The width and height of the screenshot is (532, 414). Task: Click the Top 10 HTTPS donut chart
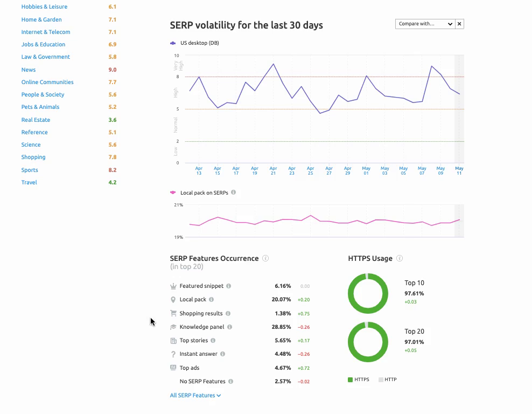368,294
